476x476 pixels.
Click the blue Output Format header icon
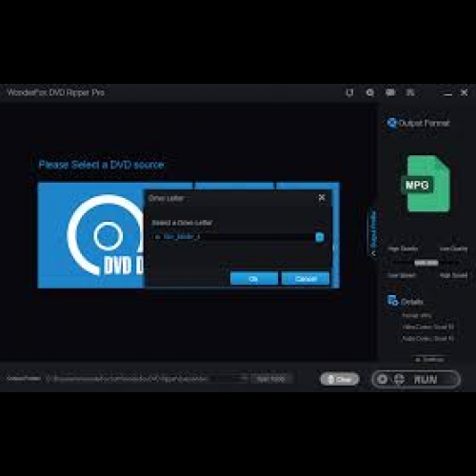click(x=392, y=123)
